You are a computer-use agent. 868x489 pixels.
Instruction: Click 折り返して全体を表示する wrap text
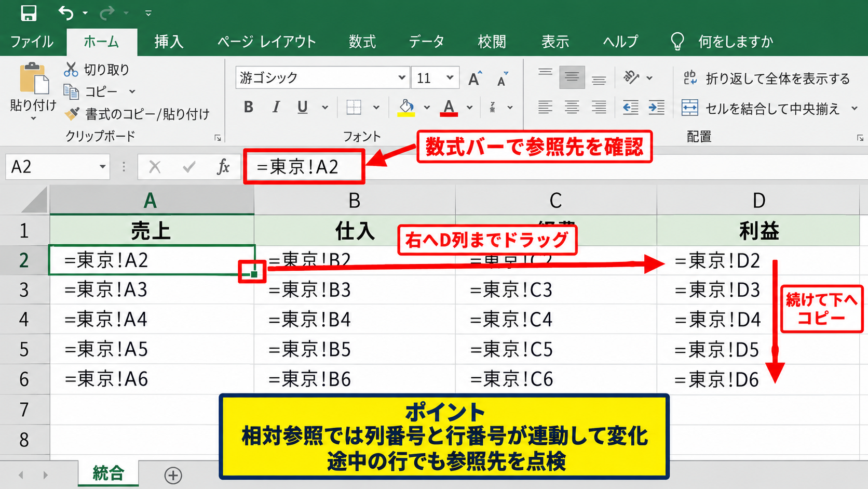pyautogui.click(x=766, y=78)
